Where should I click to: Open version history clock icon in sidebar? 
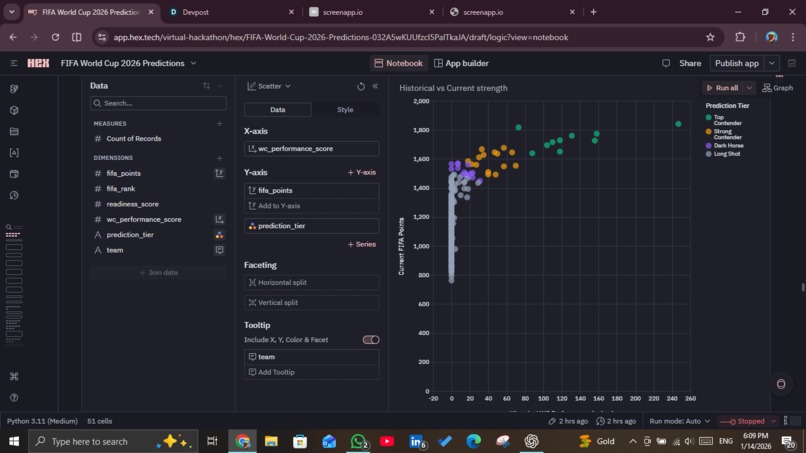pyautogui.click(x=14, y=195)
